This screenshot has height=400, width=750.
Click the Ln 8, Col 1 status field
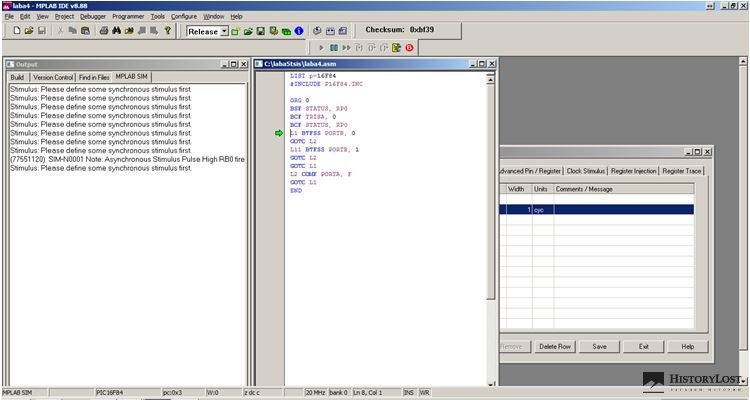(x=376, y=392)
